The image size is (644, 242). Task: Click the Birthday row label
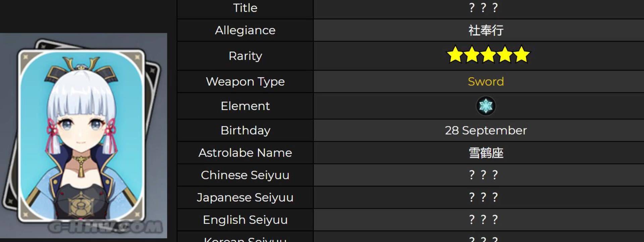(x=245, y=130)
